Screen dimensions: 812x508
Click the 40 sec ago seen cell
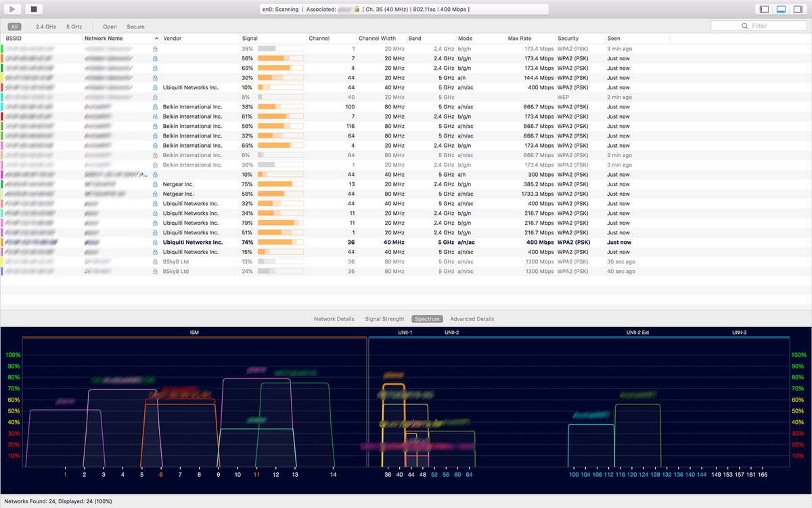point(621,271)
